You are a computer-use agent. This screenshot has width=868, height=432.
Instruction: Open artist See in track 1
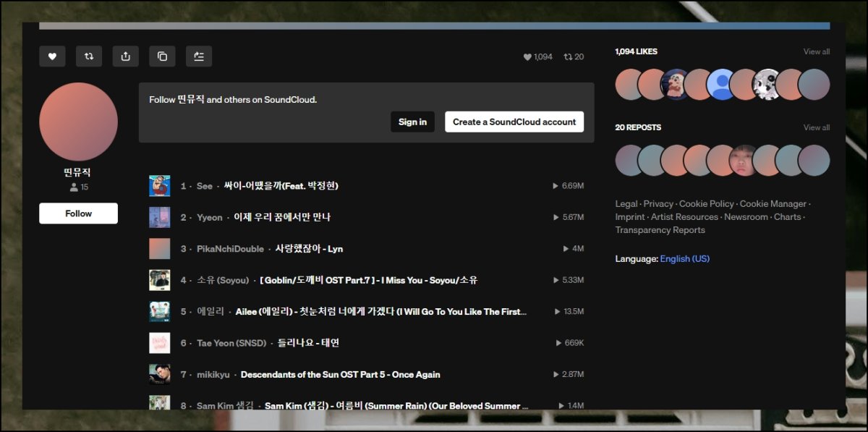click(205, 186)
